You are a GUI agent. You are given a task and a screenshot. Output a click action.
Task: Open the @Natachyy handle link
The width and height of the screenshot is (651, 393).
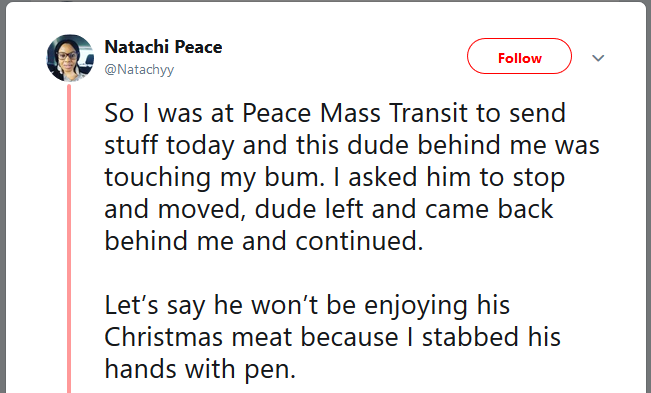click(139, 69)
